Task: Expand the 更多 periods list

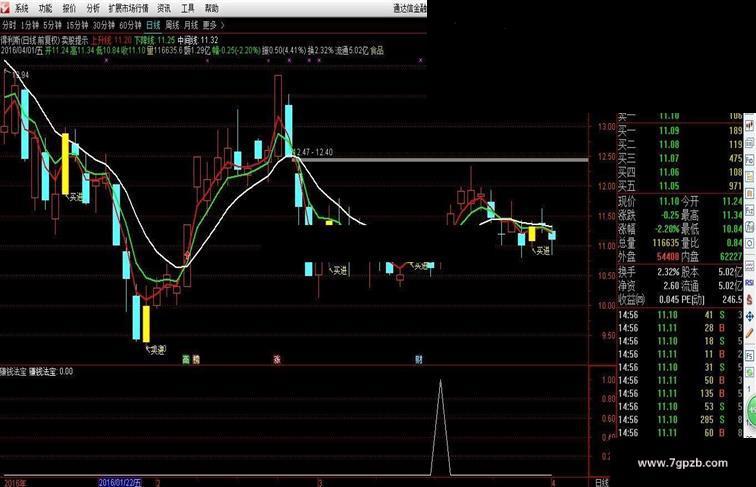Action: (214, 25)
